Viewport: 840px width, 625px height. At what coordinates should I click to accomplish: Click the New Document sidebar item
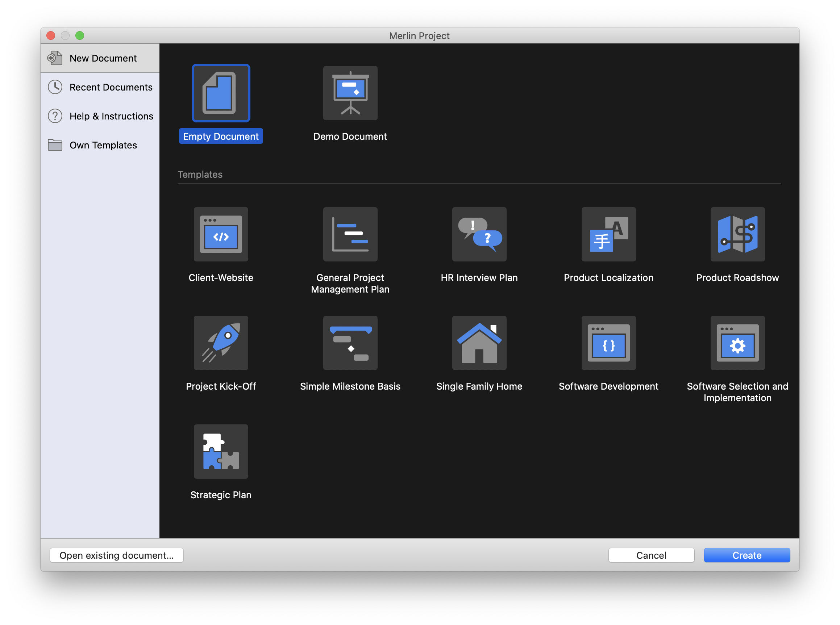(102, 58)
